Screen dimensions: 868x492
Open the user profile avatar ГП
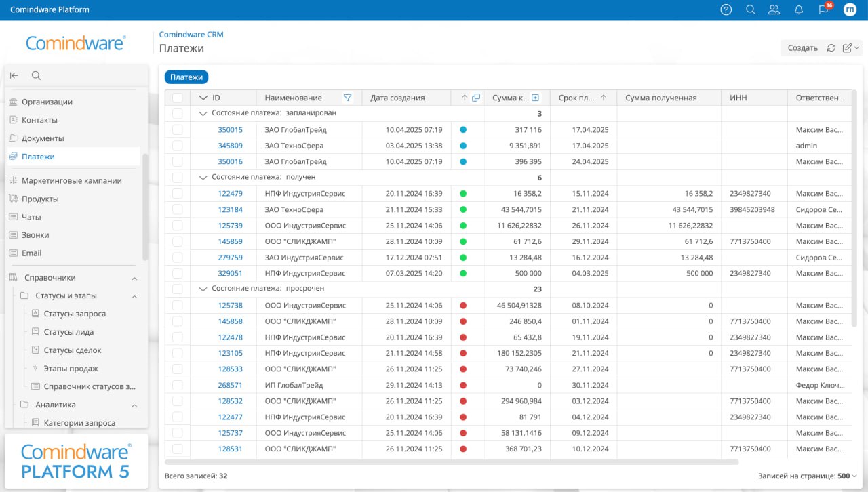[x=850, y=9]
